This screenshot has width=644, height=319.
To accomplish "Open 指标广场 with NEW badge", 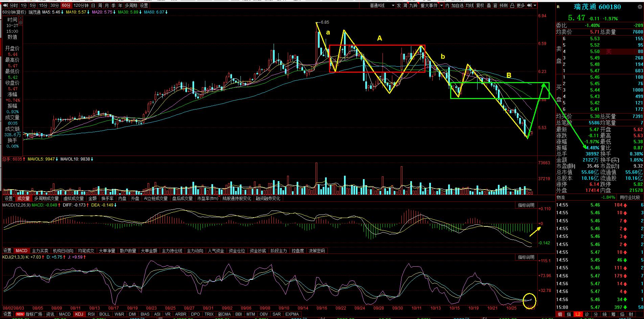I will (29, 314).
